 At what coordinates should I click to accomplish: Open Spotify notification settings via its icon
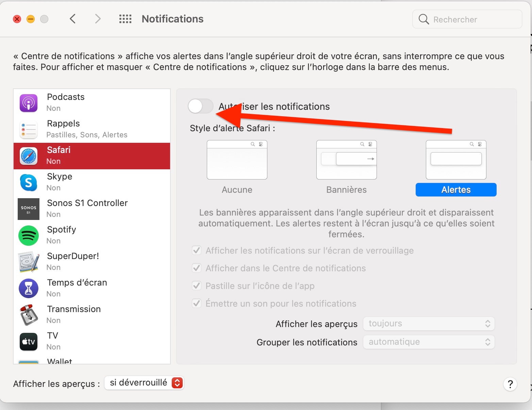29,236
